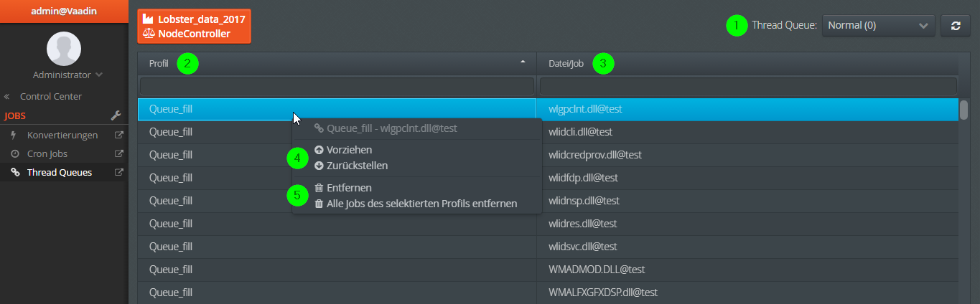980x304 pixels.
Task: Select Konvertierungen in the sidebar
Action: pos(62,135)
